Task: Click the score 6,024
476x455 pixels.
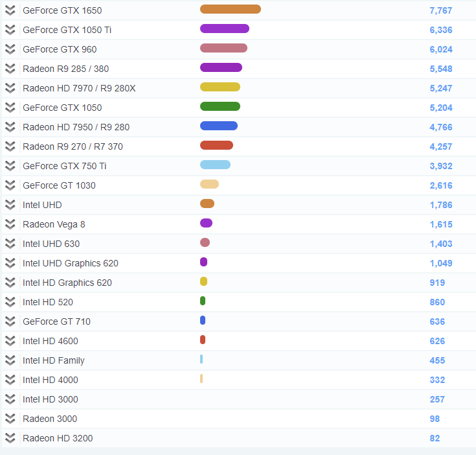Action: [441, 49]
